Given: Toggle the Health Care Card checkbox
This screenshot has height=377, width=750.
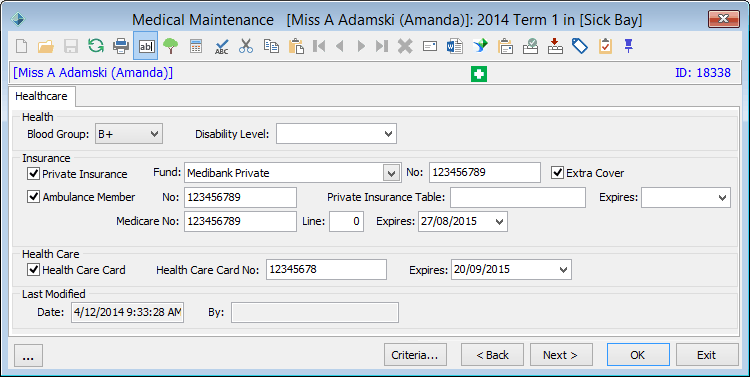Looking at the screenshot, I should tap(33, 269).
